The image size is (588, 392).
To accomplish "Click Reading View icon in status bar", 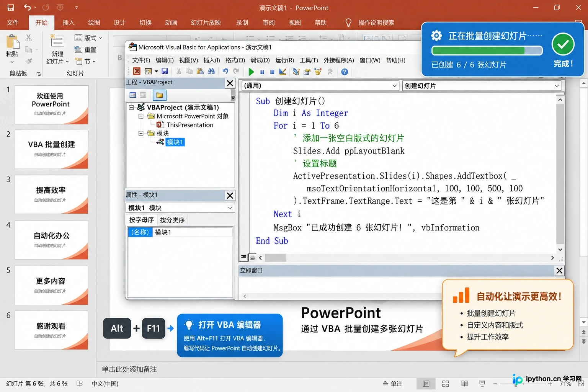I will tap(464, 384).
